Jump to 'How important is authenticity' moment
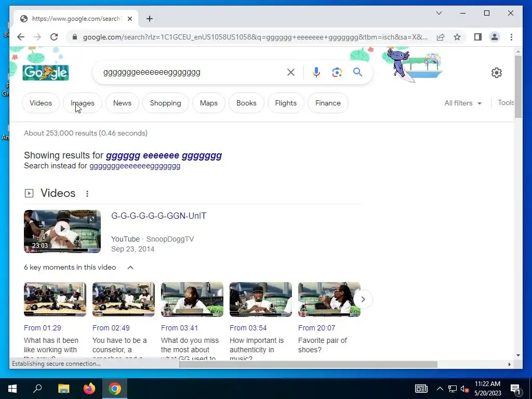Viewport: 532px width, 399px height. 257,349
